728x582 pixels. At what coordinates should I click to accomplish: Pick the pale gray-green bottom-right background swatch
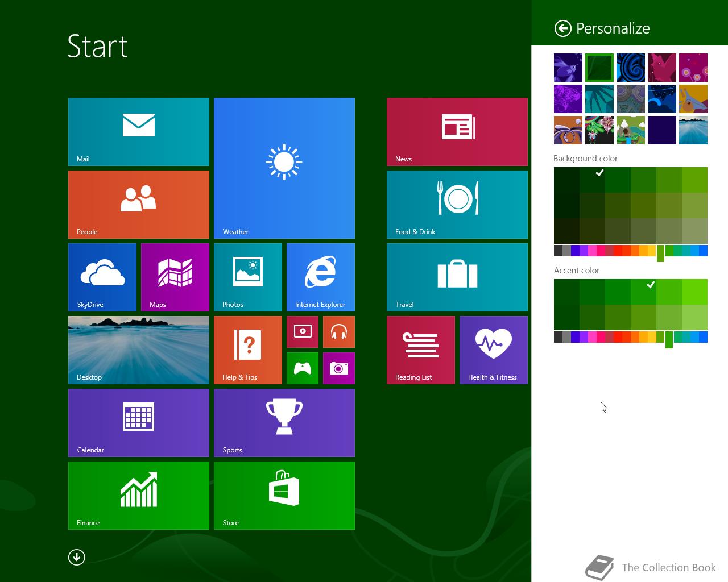click(694, 231)
